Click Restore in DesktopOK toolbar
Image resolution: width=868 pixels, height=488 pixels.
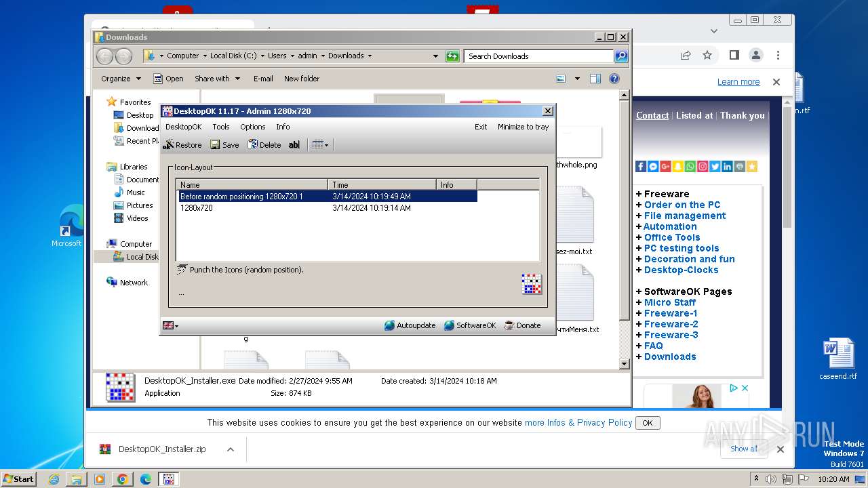click(x=182, y=144)
